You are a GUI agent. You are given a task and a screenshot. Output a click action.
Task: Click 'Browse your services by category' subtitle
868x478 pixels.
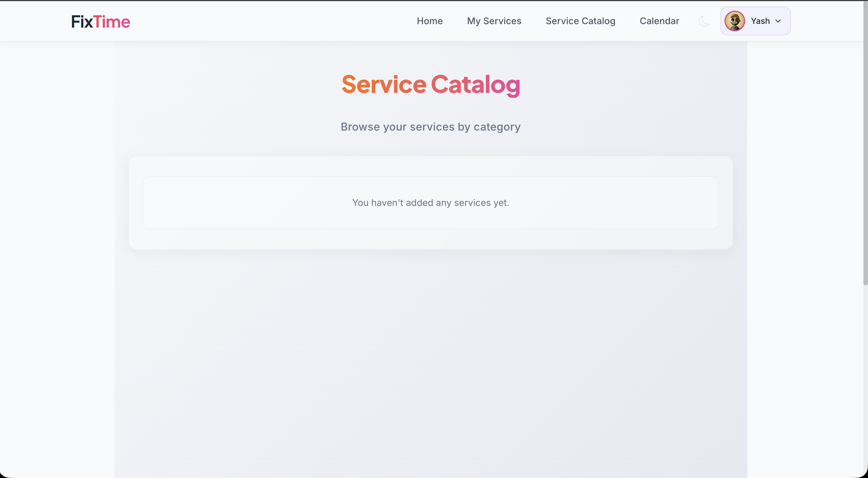coord(430,127)
